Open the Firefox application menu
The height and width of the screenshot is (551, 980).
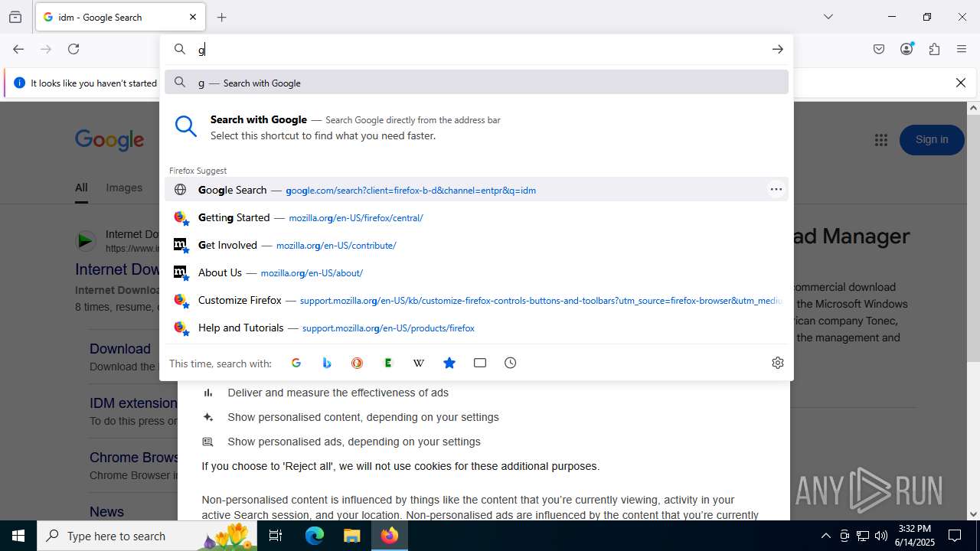pos(962,49)
